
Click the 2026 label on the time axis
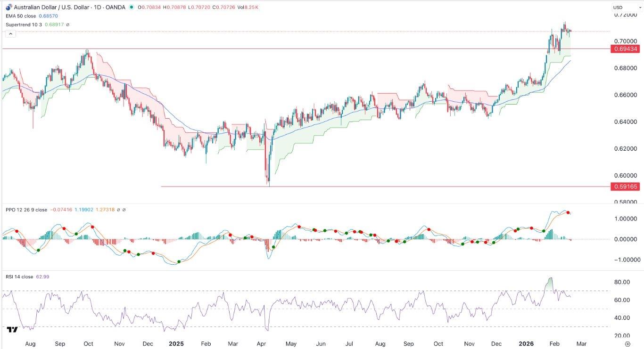[526, 344]
